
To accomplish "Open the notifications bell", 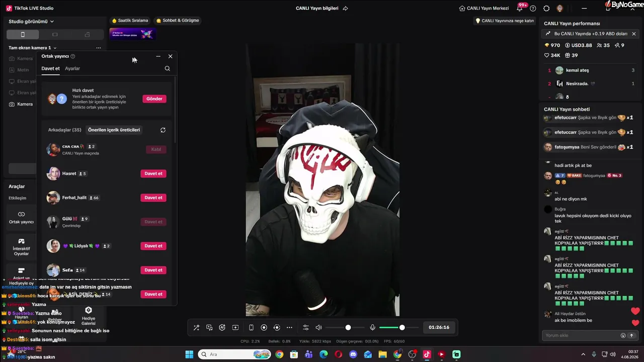I will [x=520, y=8].
